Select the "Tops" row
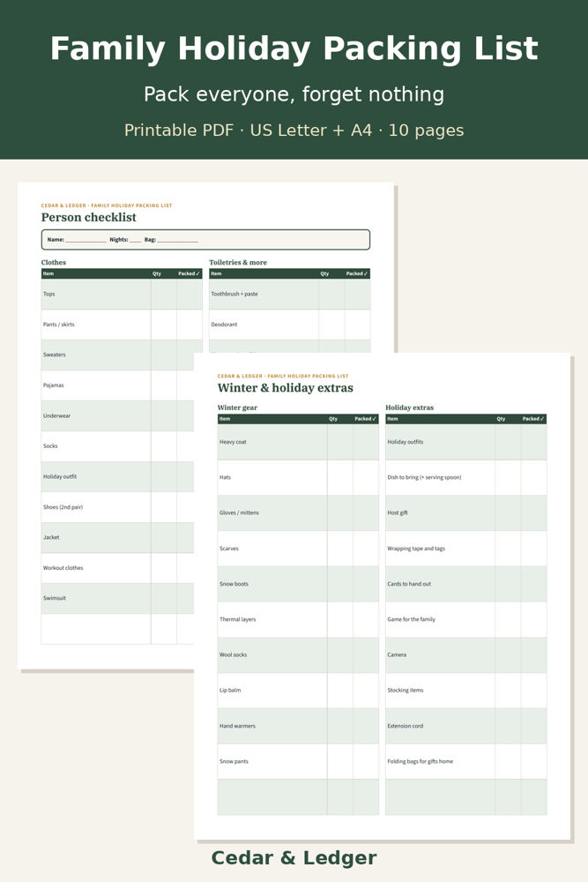 point(122,294)
